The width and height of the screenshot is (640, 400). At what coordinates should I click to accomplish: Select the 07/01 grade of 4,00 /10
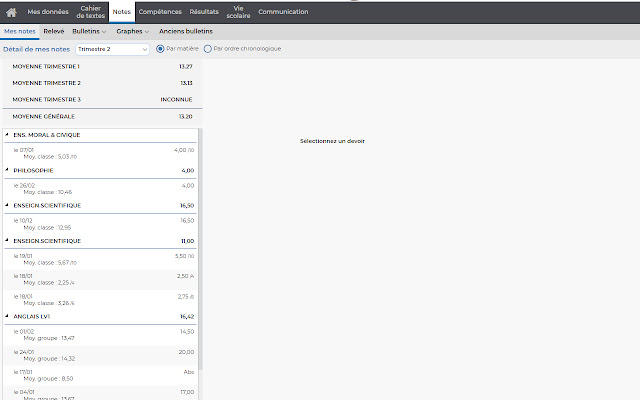100,153
